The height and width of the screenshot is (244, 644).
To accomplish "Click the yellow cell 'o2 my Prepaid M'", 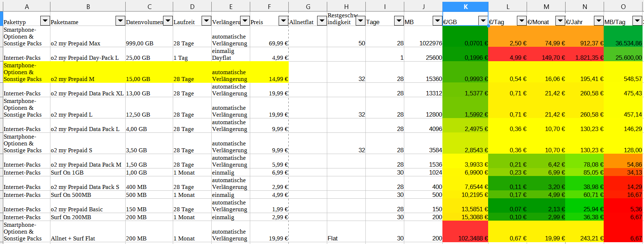I will 88,72.
